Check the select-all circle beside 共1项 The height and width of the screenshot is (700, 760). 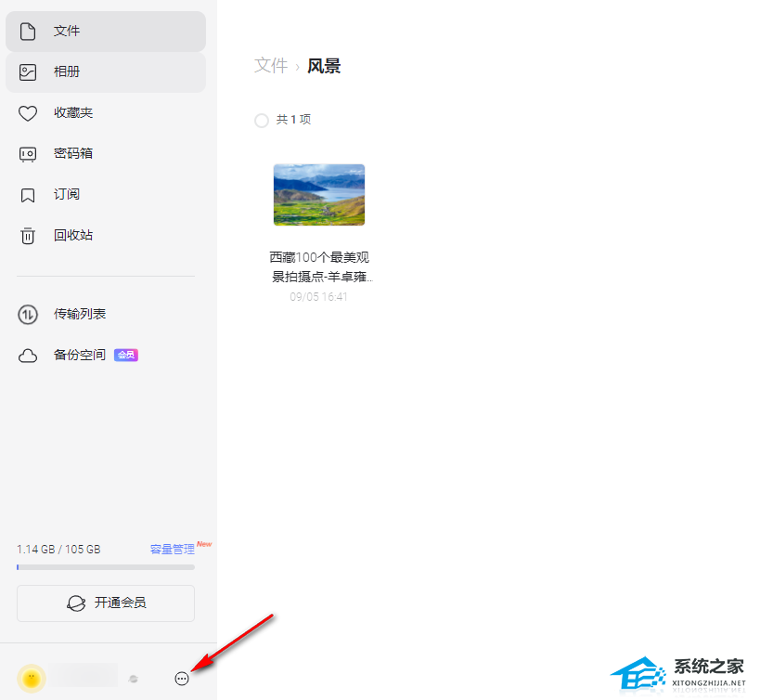(x=261, y=120)
